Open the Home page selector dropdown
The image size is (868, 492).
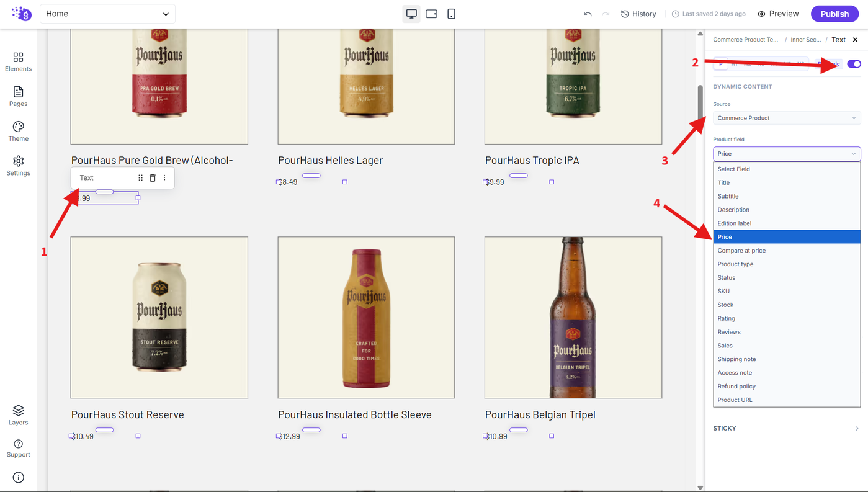point(107,14)
